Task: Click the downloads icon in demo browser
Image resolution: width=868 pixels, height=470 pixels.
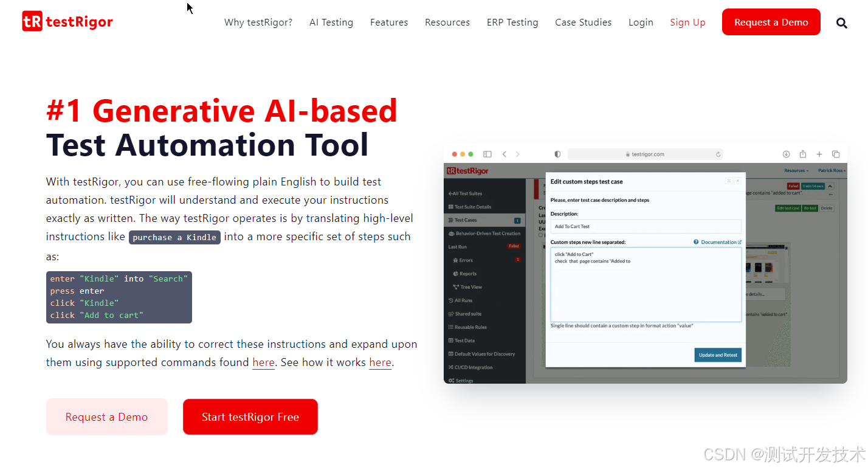Action: point(786,154)
